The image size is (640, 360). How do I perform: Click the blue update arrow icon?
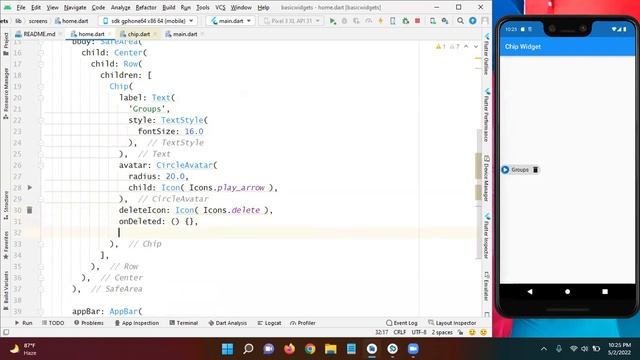point(472,21)
